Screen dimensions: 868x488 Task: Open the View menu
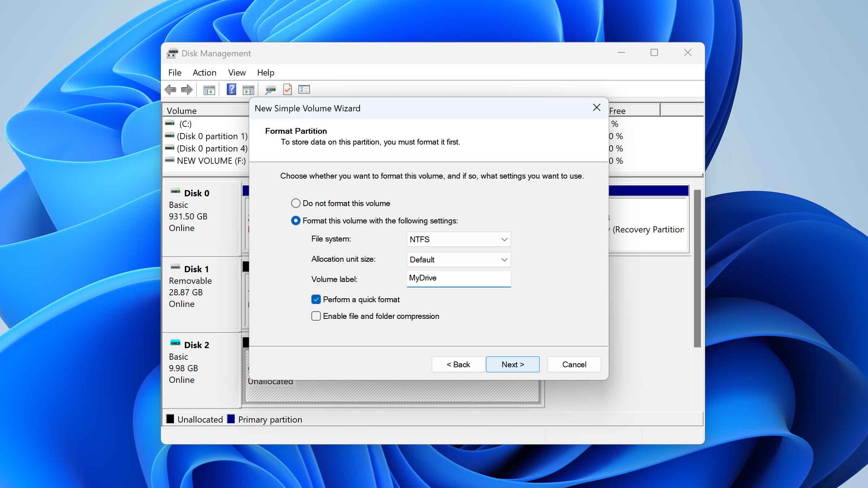coord(237,72)
